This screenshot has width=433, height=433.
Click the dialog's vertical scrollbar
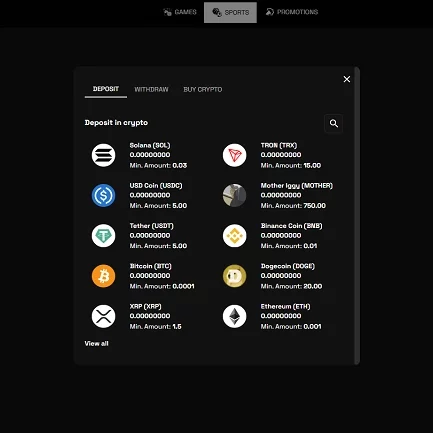coord(357,215)
